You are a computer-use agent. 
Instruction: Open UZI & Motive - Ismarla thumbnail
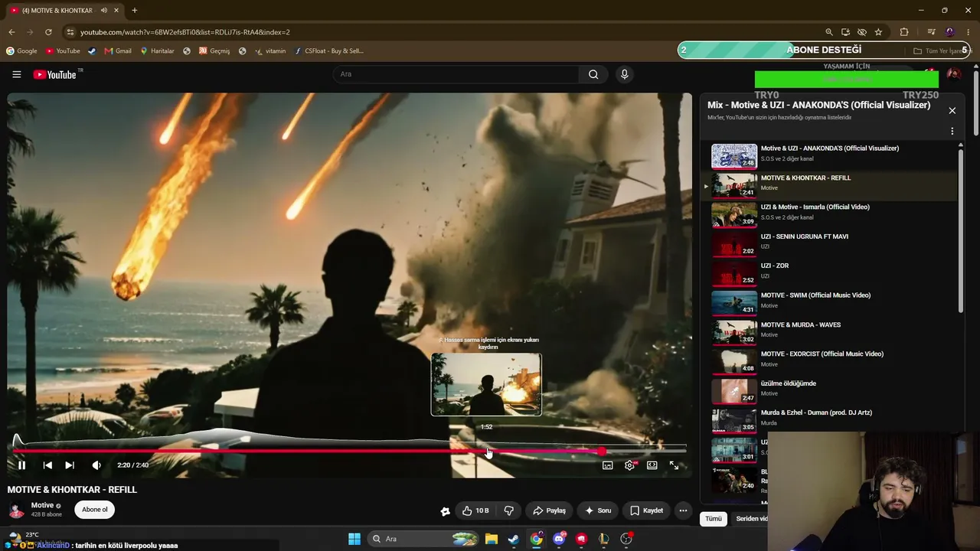tap(734, 214)
